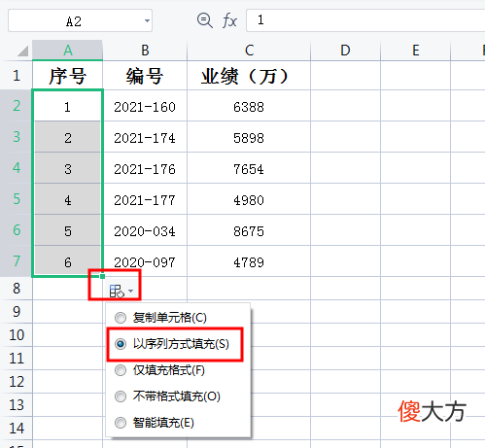
Task: Select row 8 header
Action: (x=17, y=289)
